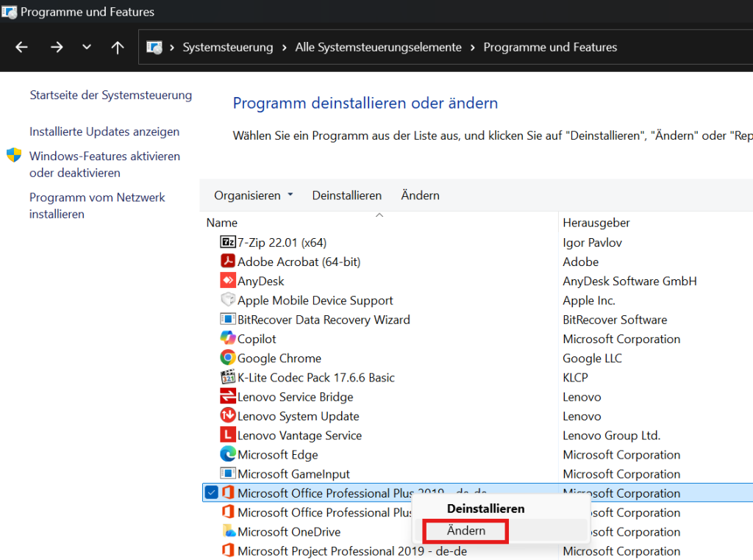The width and height of the screenshot is (753, 560).
Task: Click the Lenovo System Update icon
Action: (x=228, y=415)
